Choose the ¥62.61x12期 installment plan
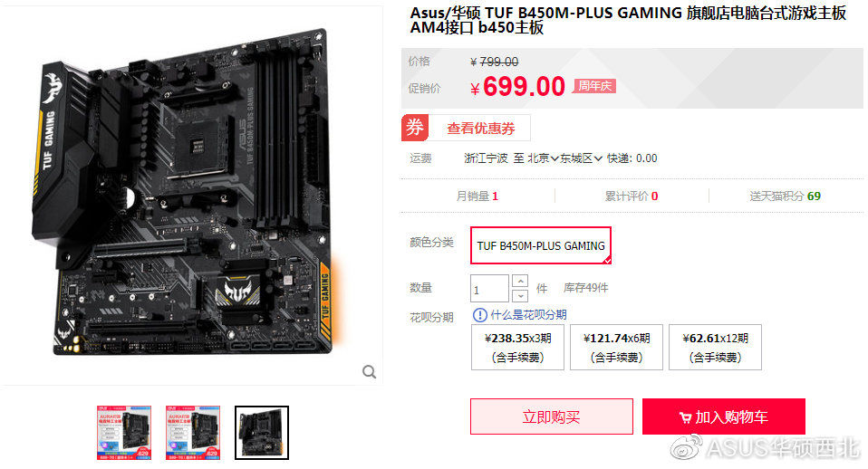The height and width of the screenshot is (469, 868). (x=715, y=348)
